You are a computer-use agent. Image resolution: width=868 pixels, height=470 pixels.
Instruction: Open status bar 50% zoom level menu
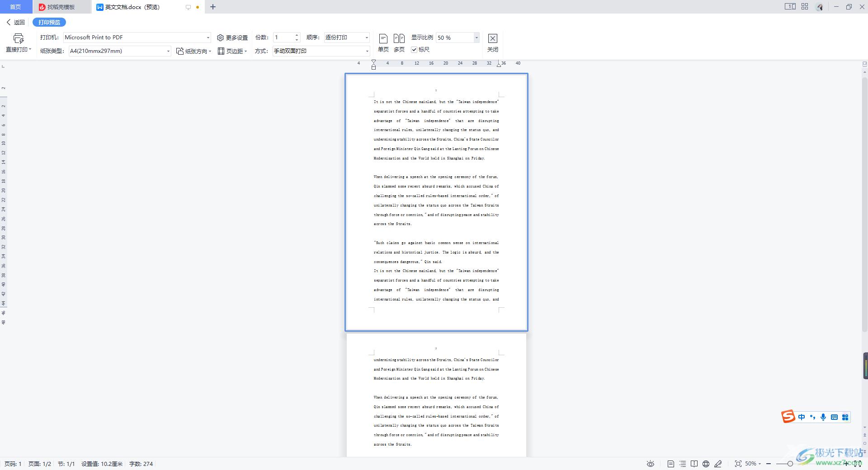coord(753,464)
